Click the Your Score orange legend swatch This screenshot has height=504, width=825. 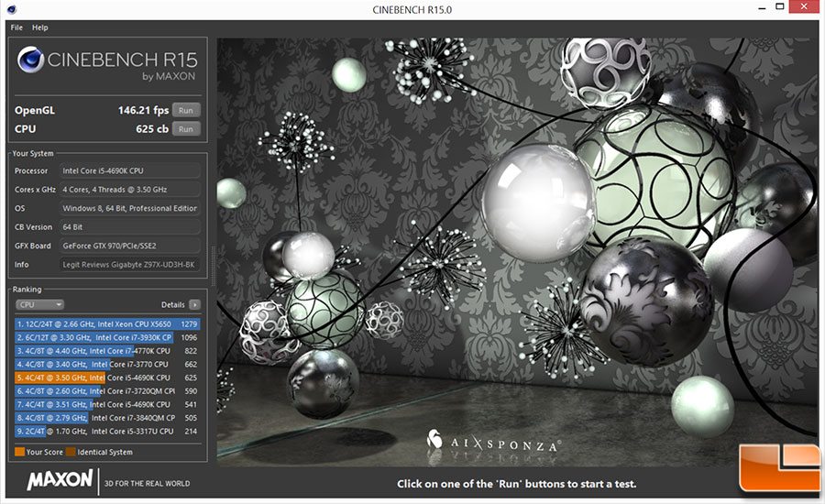pyautogui.click(x=19, y=452)
